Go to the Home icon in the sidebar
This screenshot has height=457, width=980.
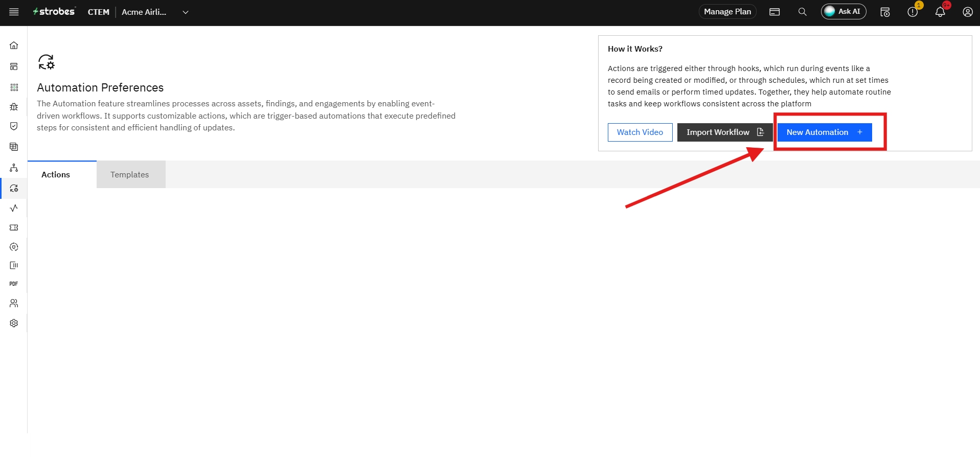(x=14, y=45)
